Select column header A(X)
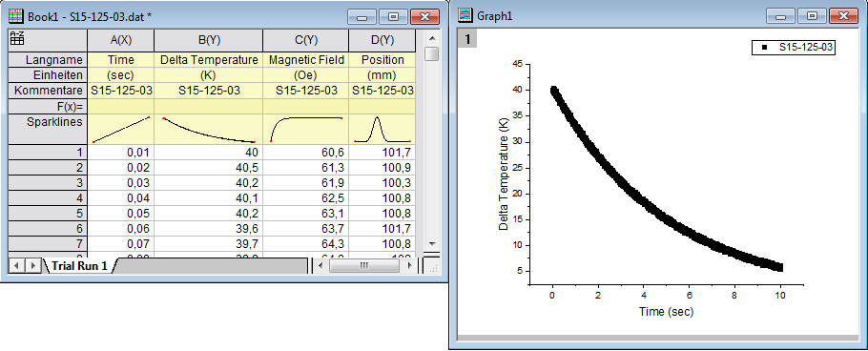Screen dimensions: 868x351 click(121, 40)
